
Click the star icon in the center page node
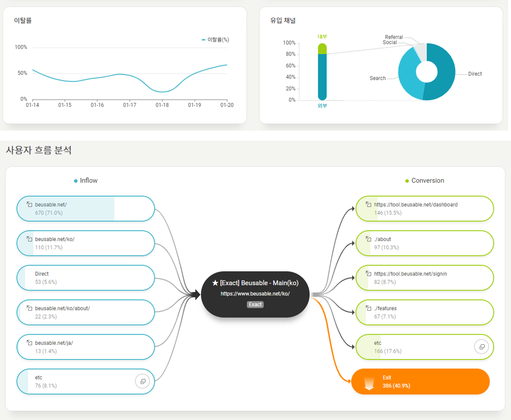click(x=215, y=282)
